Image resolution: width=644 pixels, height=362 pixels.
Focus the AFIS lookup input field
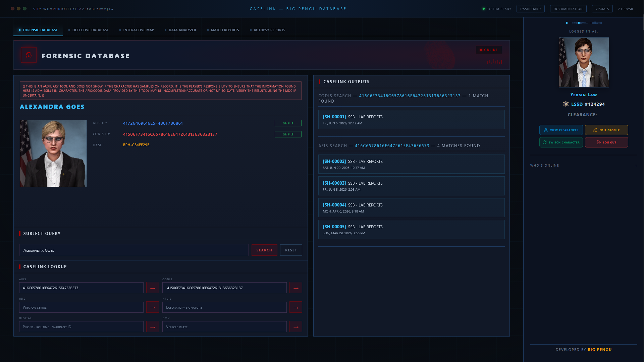click(x=81, y=288)
